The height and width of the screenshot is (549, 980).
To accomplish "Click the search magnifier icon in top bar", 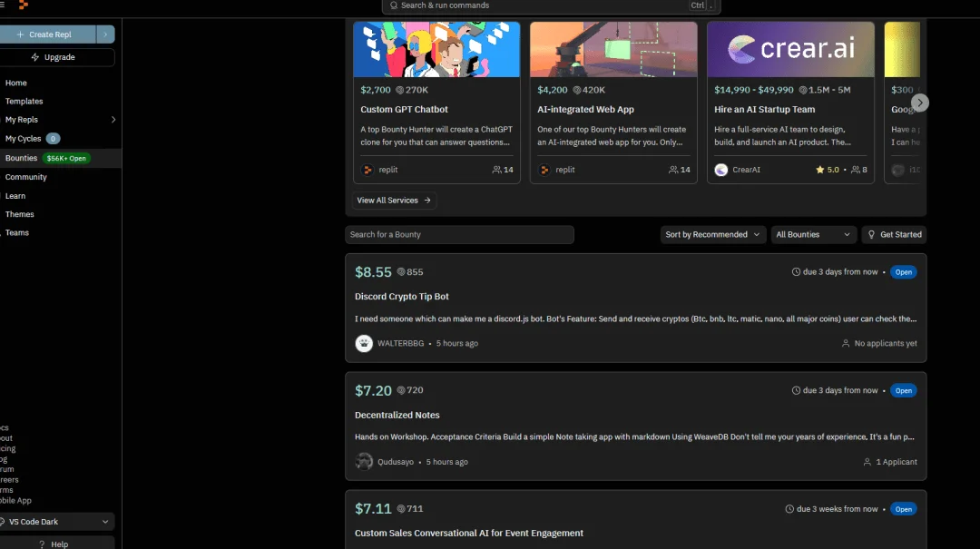I will (394, 5).
